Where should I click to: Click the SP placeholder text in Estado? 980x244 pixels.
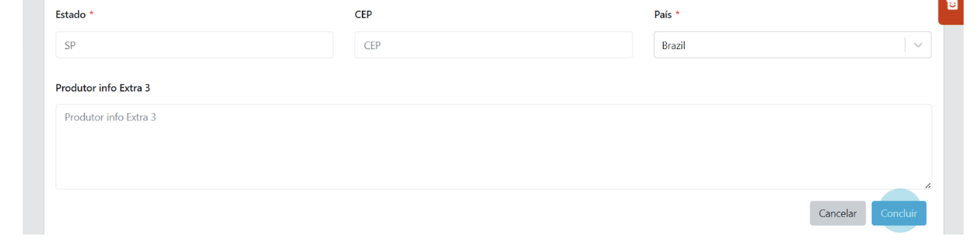(x=70, y=46)
